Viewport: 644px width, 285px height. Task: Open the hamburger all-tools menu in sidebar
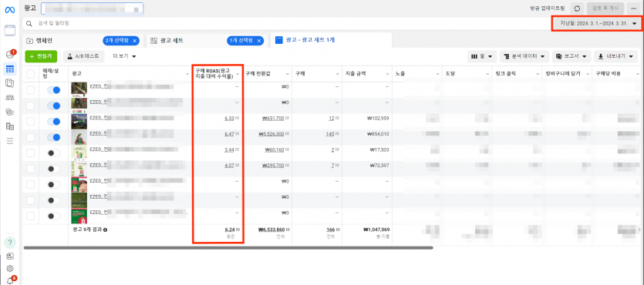pyautogui.click(x=10, y=141)
